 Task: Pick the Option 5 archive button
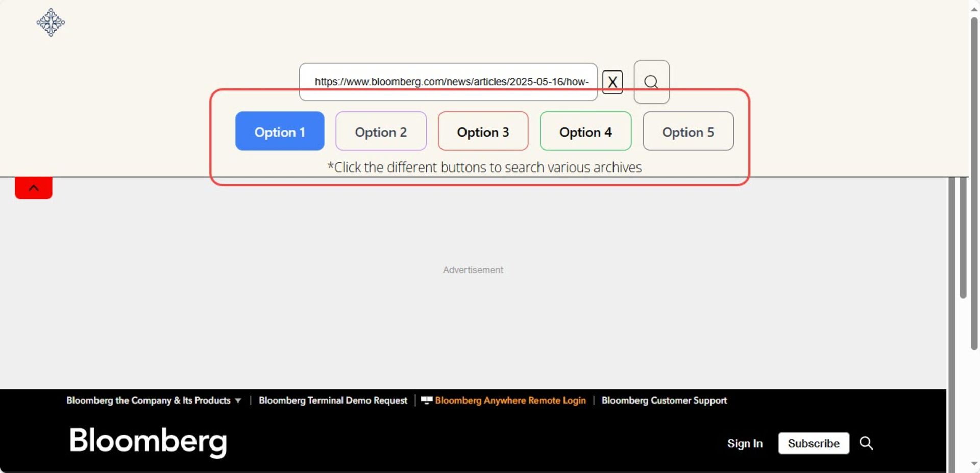[x=688, y=131]
